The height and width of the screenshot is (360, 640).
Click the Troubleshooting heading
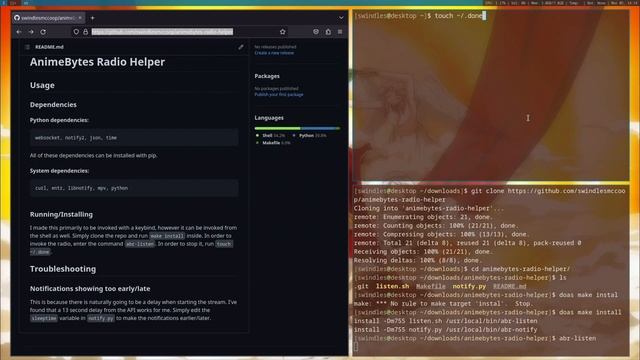click(63, 269)
